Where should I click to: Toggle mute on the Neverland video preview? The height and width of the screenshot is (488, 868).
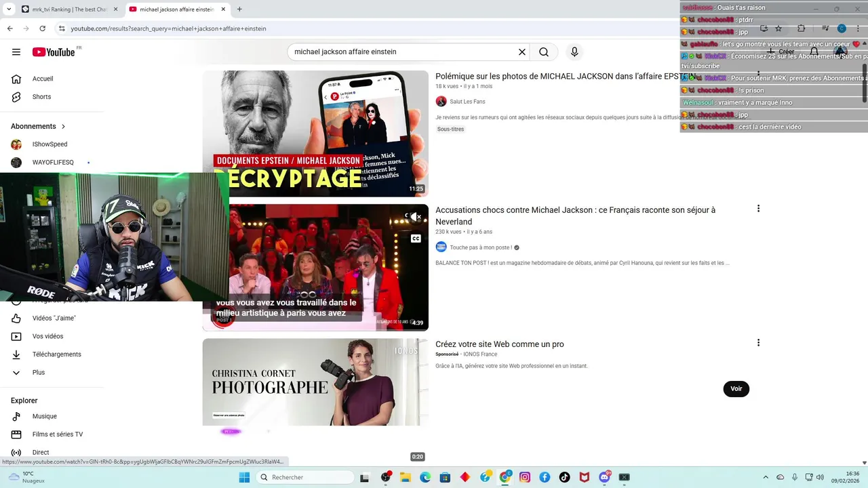coord(415,217)
